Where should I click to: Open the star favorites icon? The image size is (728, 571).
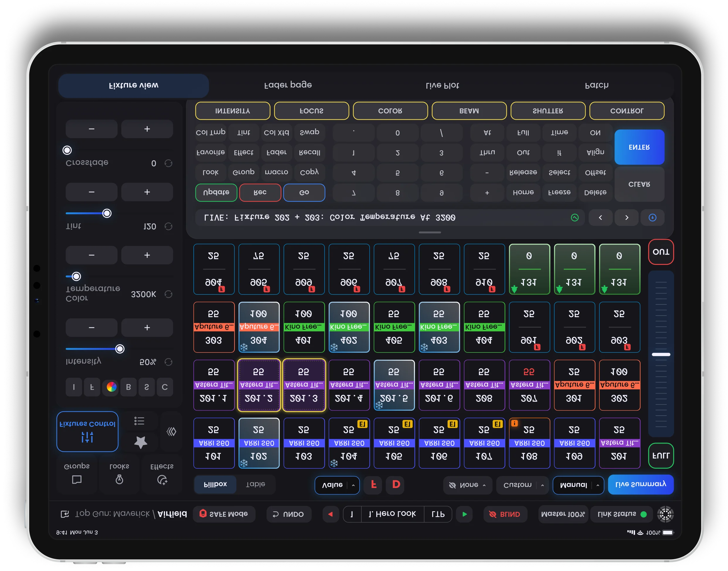click(x=141, y=443)
